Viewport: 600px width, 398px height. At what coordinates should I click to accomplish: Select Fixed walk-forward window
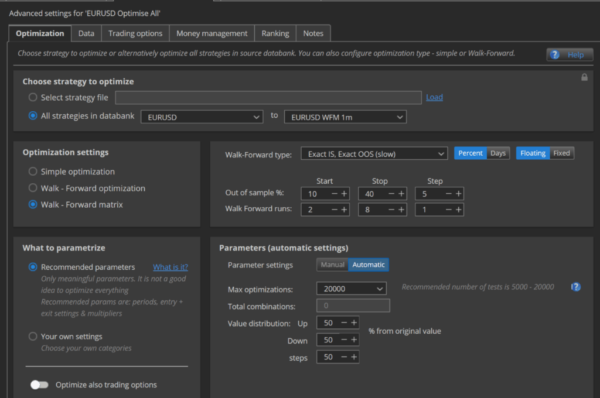coord(561,153)
